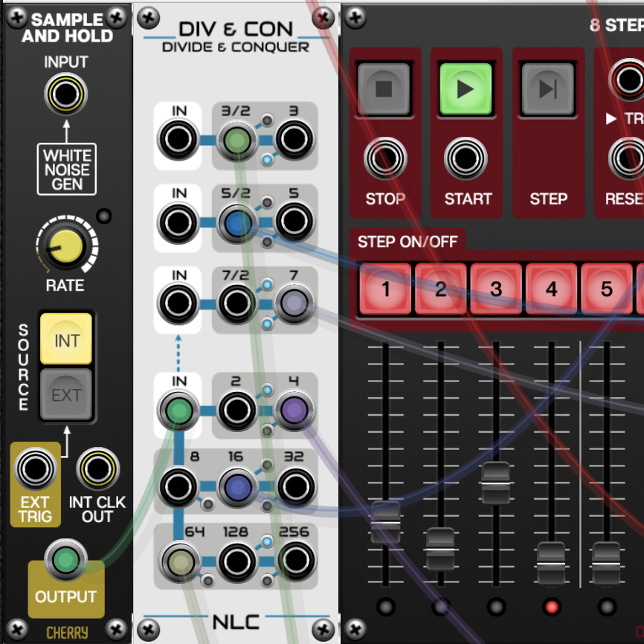The width and height of the screenshot is (644, 644).
Task: Click the STEP ON/OFF label
Action: coord(408,242)
